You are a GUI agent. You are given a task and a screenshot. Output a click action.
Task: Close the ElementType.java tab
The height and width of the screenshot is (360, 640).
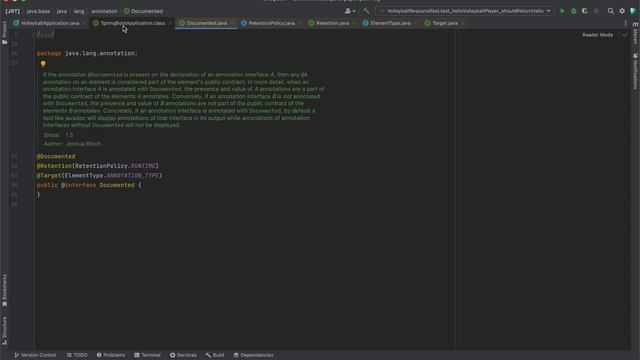coord(416,23)
